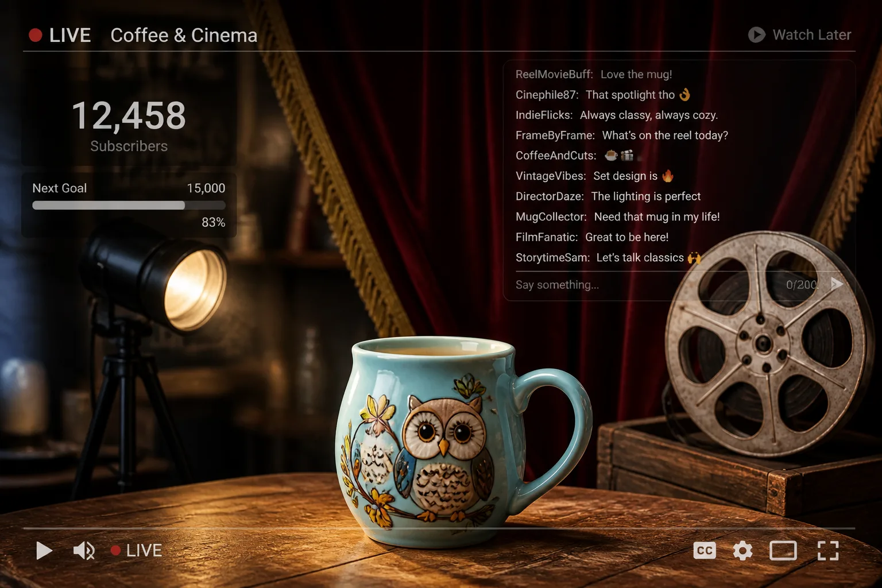Click the FrameByFrame username in chat
The image size is (882, 588).
click(555, 136)
